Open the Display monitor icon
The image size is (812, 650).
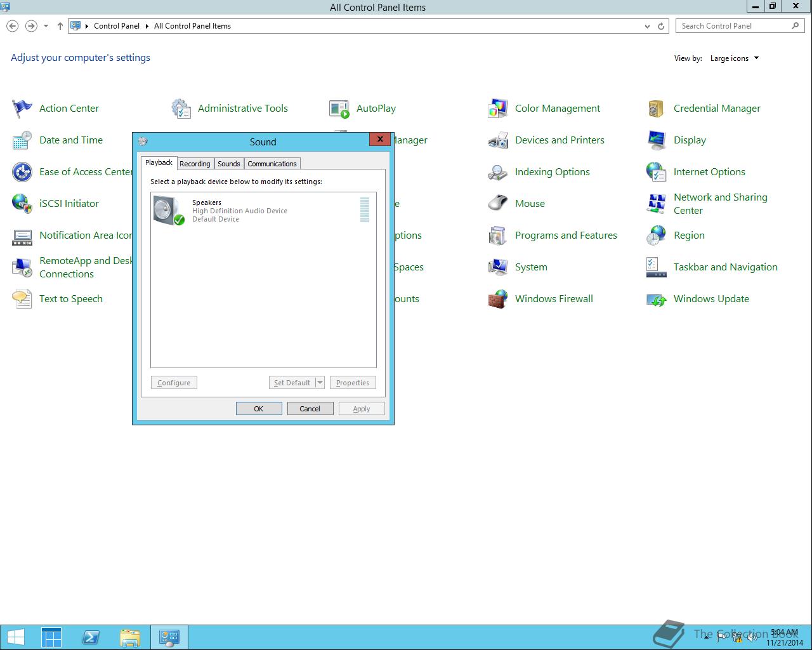657,140
